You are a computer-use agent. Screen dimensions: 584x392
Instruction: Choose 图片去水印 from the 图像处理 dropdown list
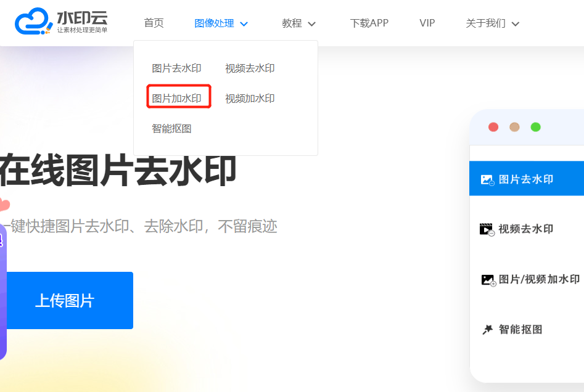pyautogui.click(x=176, y=68)
